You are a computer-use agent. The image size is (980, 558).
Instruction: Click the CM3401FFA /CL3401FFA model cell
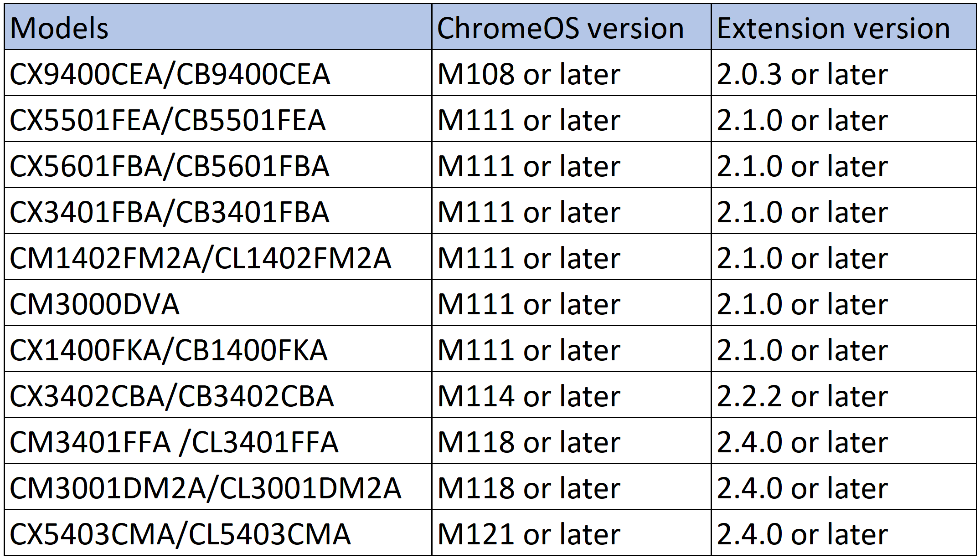[218, 441]
